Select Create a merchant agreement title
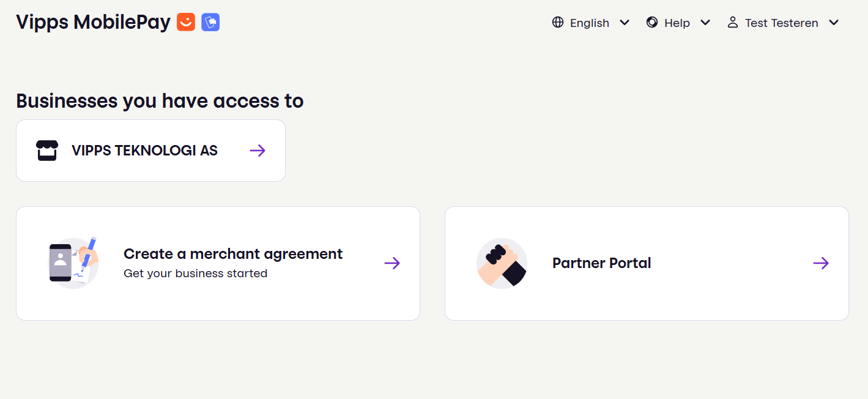This screenshot has height=399, width=868. 233,254
